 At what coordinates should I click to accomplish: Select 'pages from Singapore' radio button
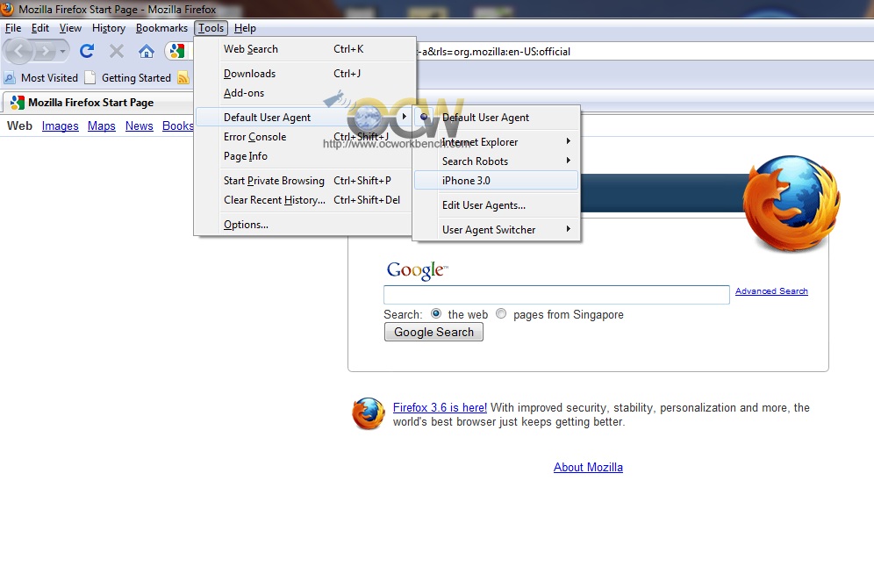coord(501,314)
